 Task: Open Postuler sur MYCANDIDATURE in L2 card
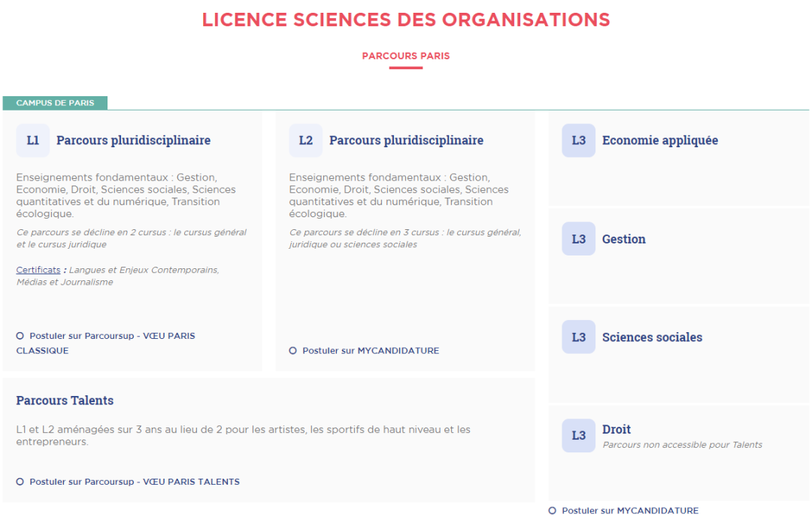(370, 350)
